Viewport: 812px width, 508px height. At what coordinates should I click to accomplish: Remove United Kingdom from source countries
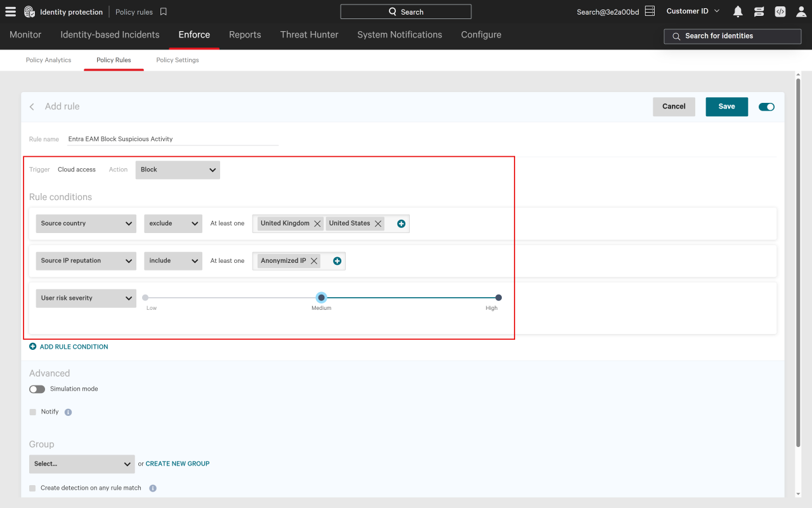click(317, 224)
